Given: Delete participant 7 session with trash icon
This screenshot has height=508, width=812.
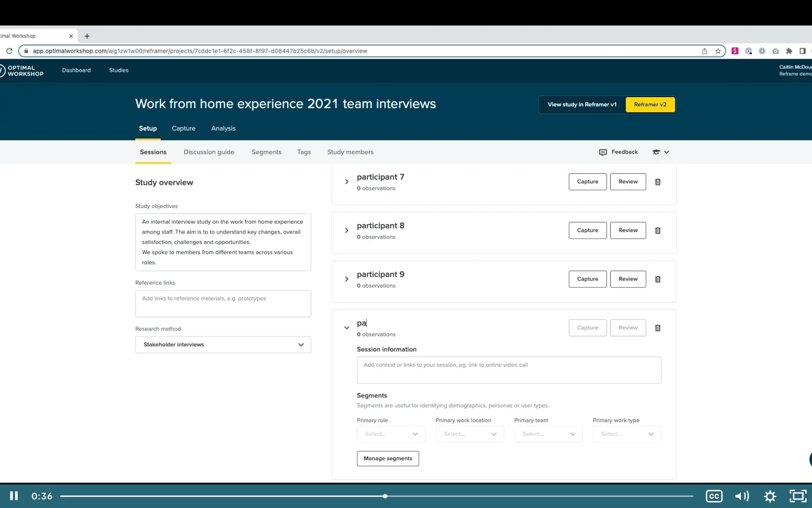Looking at the screenshot, I should [658, 182].
